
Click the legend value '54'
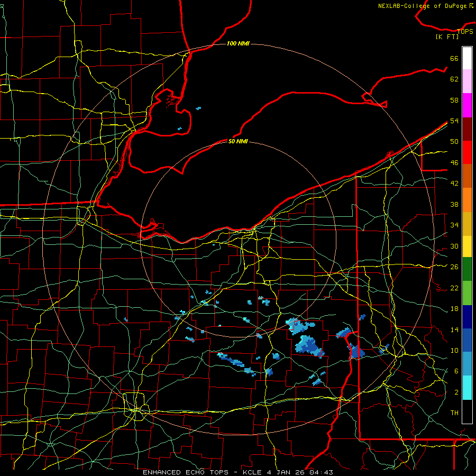(x=454, y=121)
